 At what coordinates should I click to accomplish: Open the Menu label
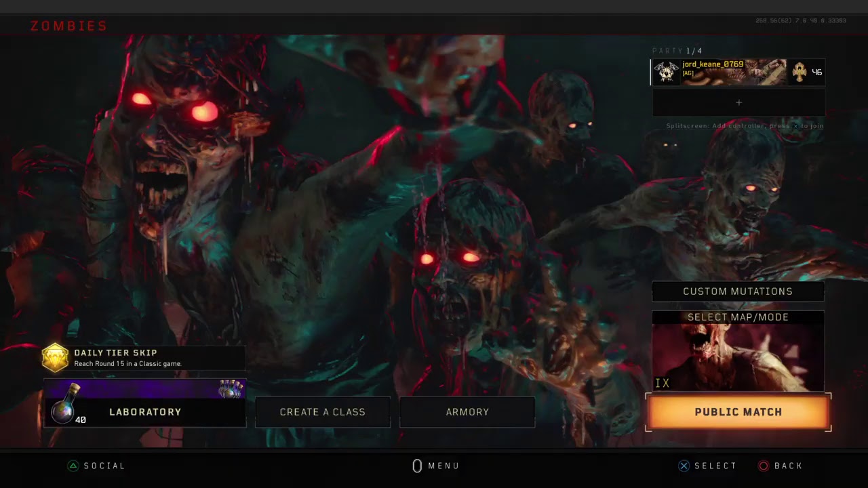tap(443, 466)
